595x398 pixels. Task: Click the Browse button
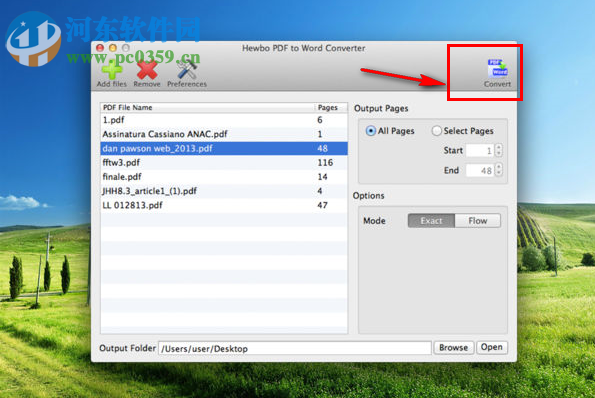coord(453,348)
